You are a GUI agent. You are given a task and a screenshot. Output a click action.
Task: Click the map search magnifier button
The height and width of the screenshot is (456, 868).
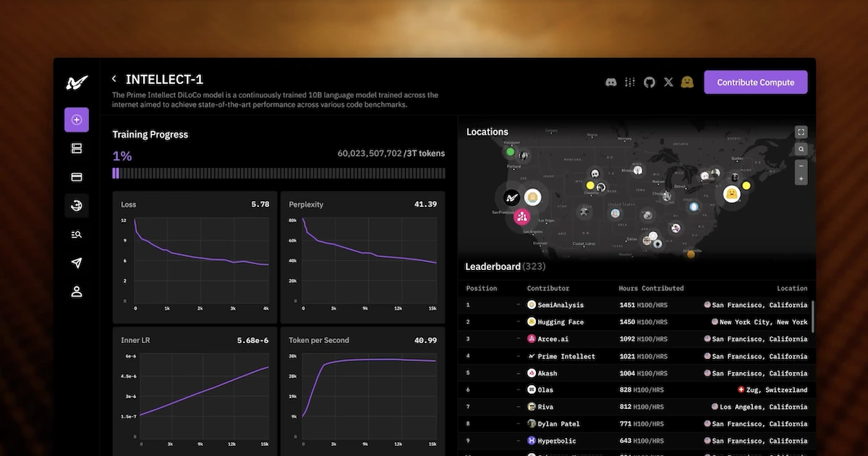(801, 149)
